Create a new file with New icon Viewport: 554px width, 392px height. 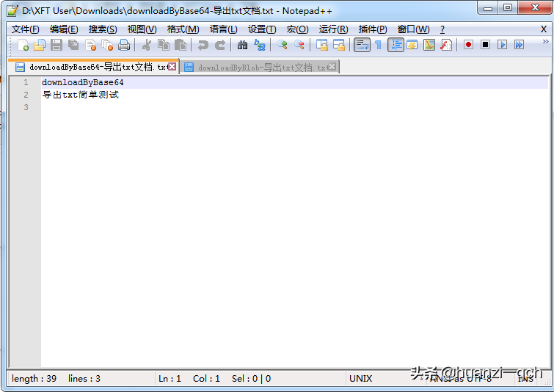(23, 45)
